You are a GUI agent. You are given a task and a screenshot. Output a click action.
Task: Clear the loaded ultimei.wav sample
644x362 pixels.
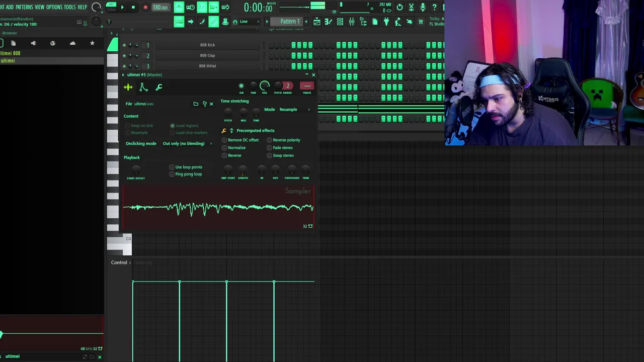[211, 104]
